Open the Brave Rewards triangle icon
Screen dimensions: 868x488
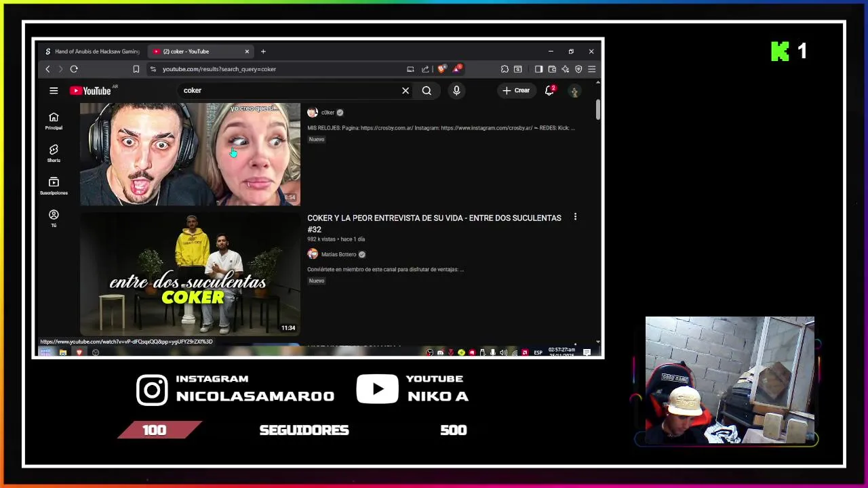(458, 68)
